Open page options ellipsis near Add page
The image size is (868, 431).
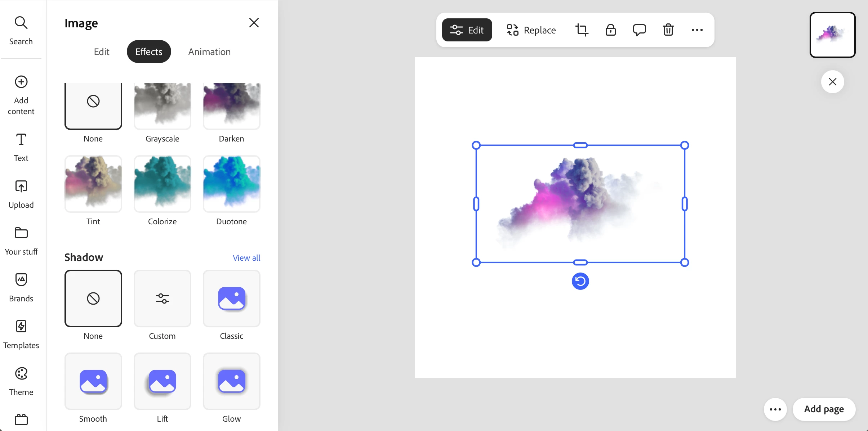pyautogui.click(x=775, y=409)
